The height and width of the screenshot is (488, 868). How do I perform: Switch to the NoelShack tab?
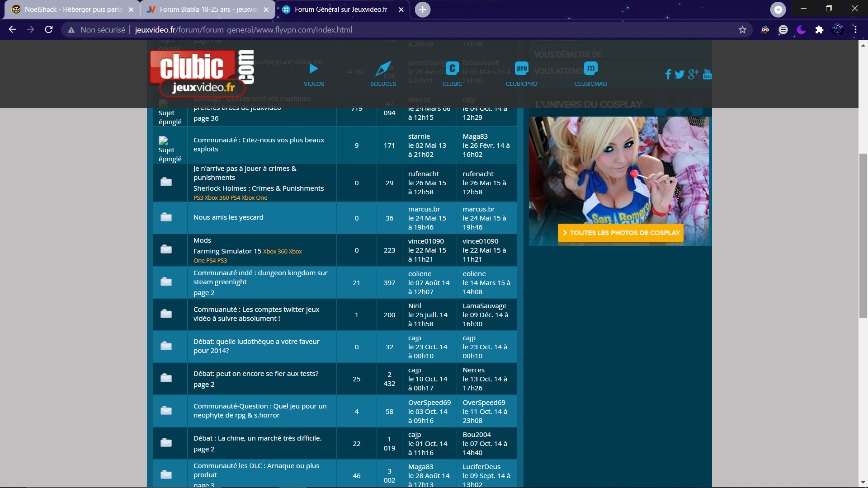click(72, 9)
